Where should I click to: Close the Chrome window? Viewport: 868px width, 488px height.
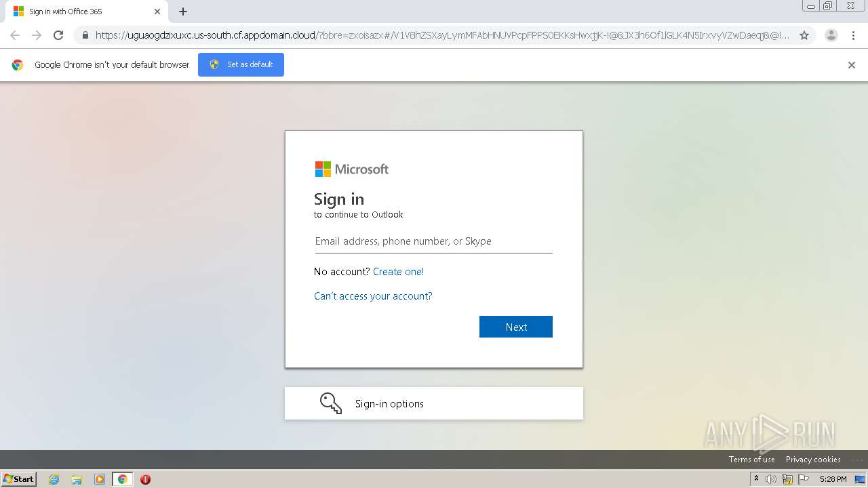850,6
